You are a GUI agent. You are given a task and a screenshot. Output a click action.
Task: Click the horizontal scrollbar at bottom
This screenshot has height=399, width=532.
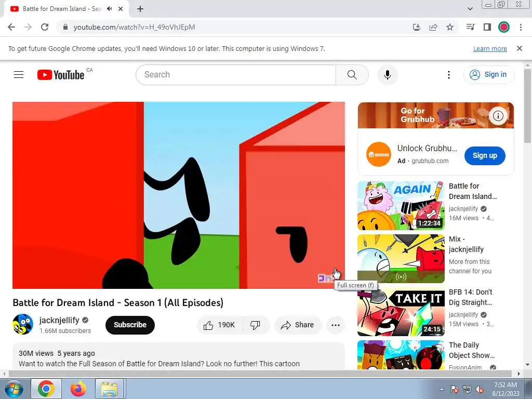click(x=260, y=374)
